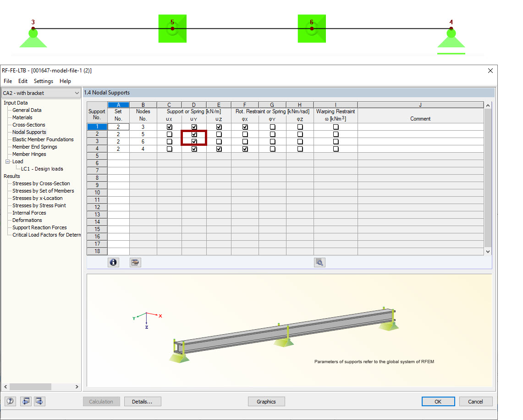Screen dimensions: 523x420
Task: Enable uY support for node 5
Action: pos(193,134)
